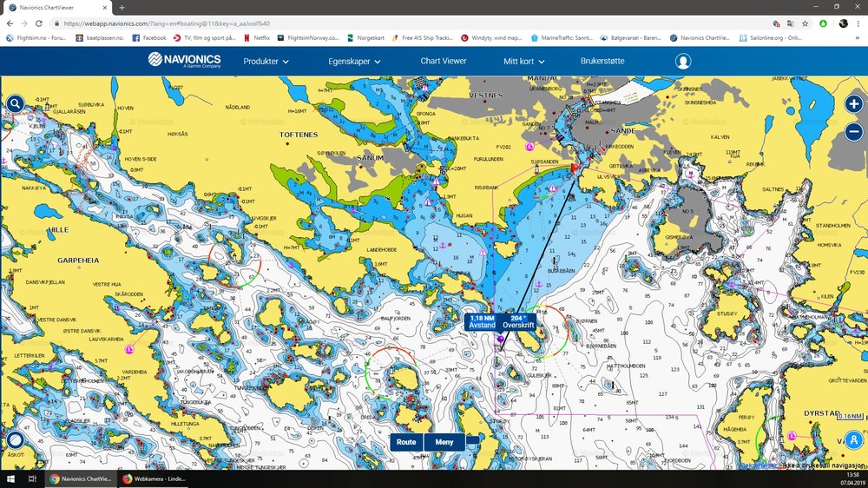Open the map search magnifier
Screen dimensions: 868x488
tap(15, 103)
